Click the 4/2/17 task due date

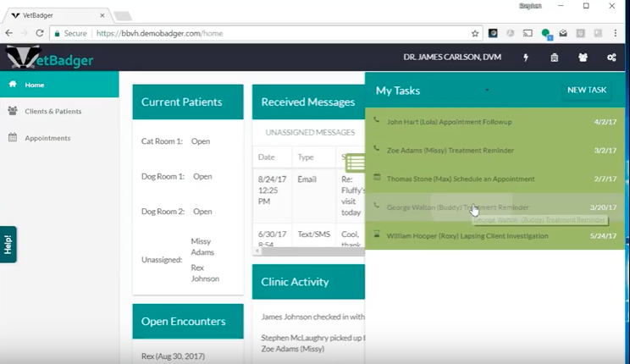pyautogui.click(x=605, y=122)
